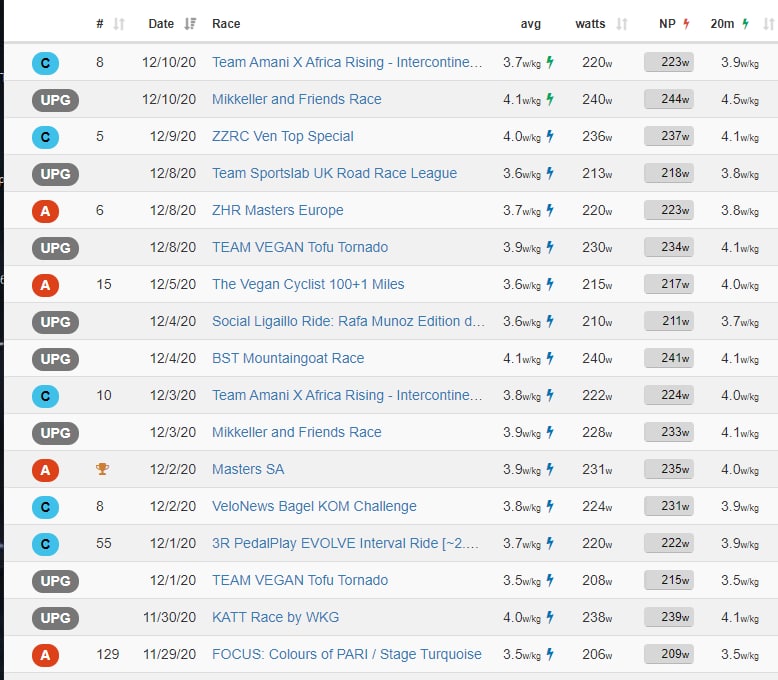Image resolution: width=778 pixels, height=680 pixels.
Task: Click red lightning icon next to NP header
Action: [686, 24]
